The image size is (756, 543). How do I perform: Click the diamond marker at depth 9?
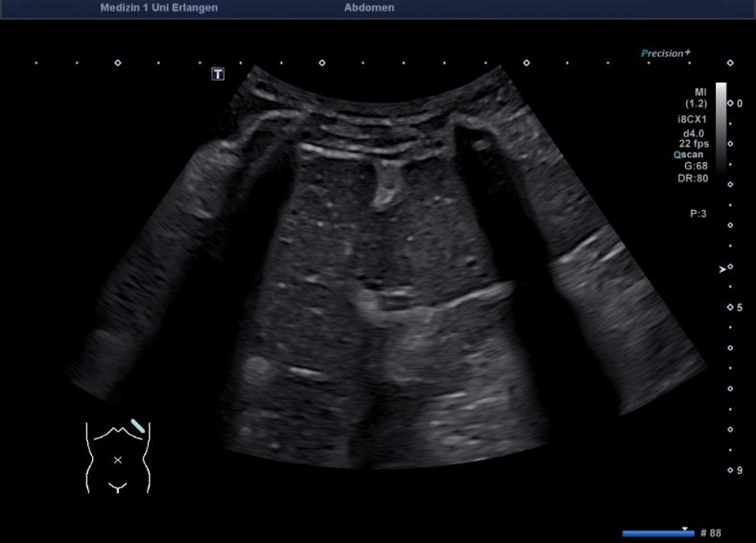point(729,470)
